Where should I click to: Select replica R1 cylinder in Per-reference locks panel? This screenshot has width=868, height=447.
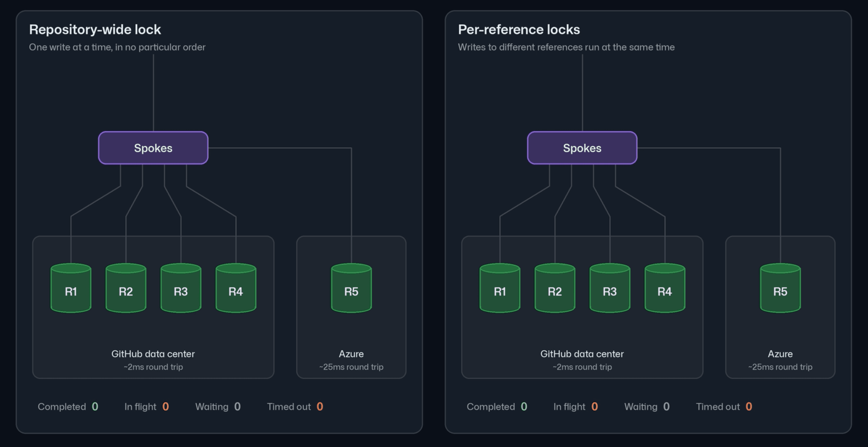pyautogui.click(x=500, y=288)
